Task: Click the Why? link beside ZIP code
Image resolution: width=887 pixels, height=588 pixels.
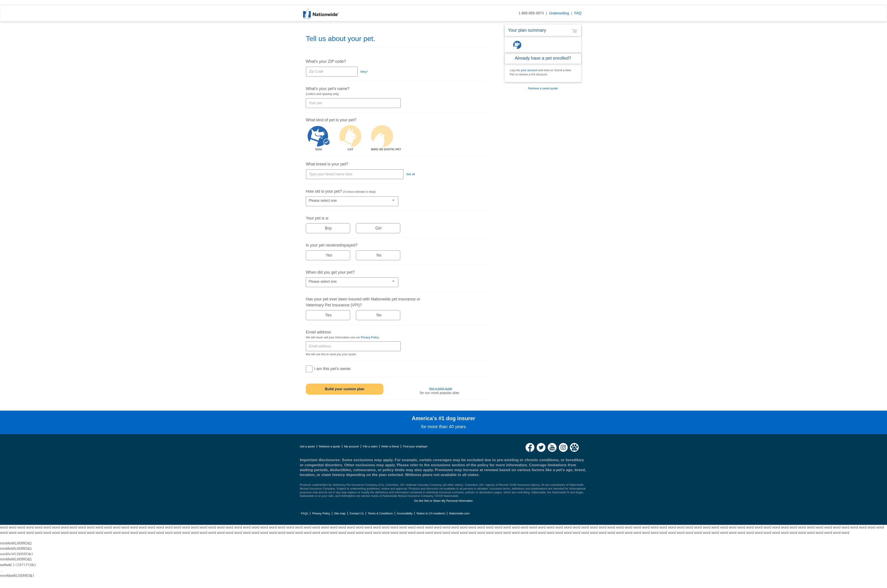Action: point(364,72)
